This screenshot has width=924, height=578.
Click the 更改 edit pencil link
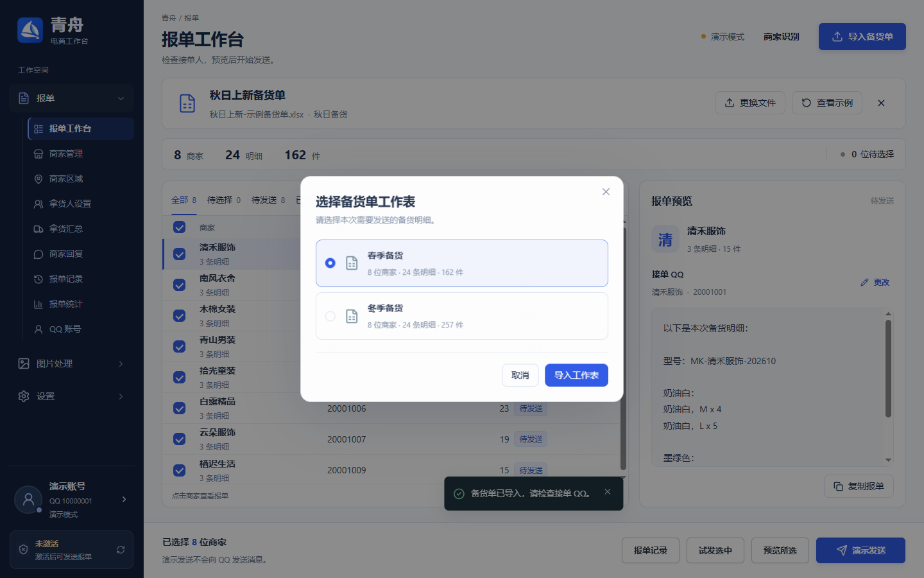pyautogui.click(x=875, y=283)
